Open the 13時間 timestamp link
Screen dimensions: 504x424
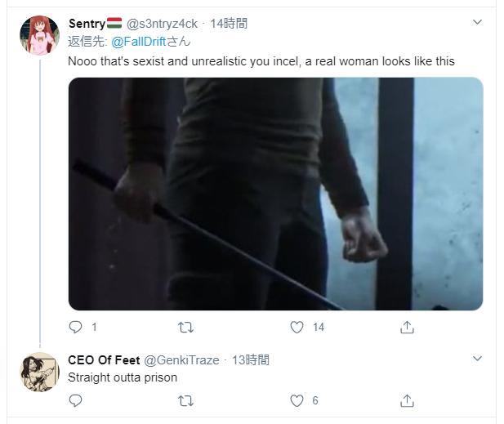[251, 360]
